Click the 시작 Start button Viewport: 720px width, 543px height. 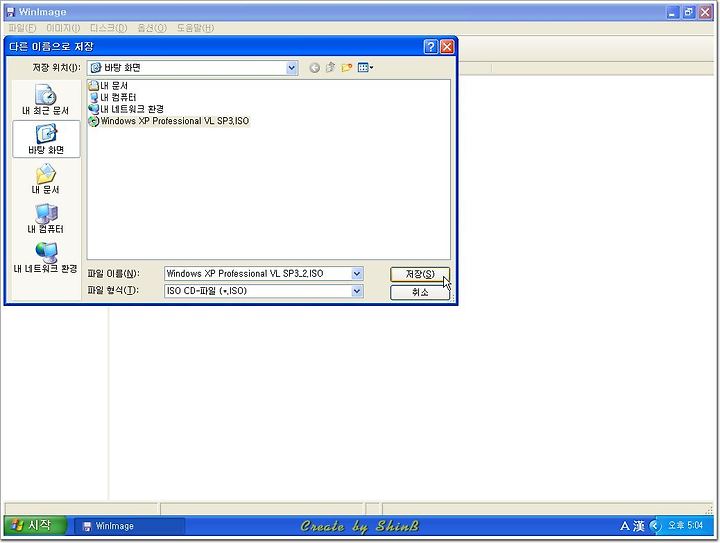point(35,525)
